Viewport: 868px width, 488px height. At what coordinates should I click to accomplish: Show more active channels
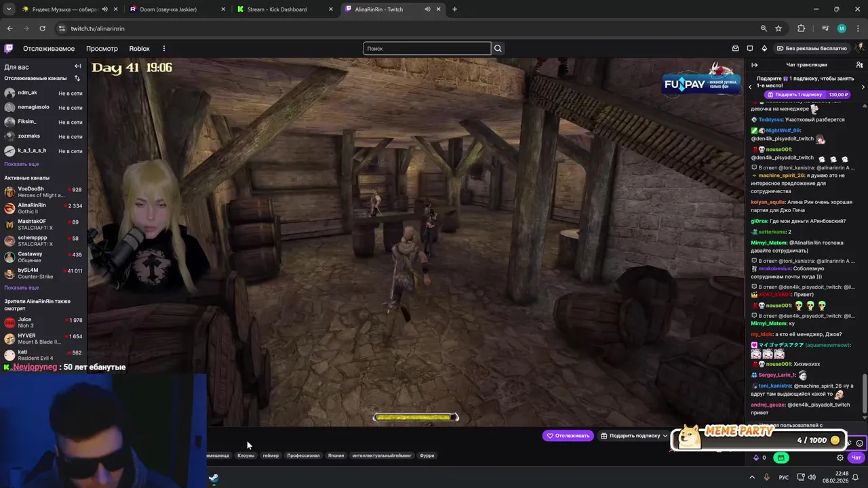tap(21, 287)
